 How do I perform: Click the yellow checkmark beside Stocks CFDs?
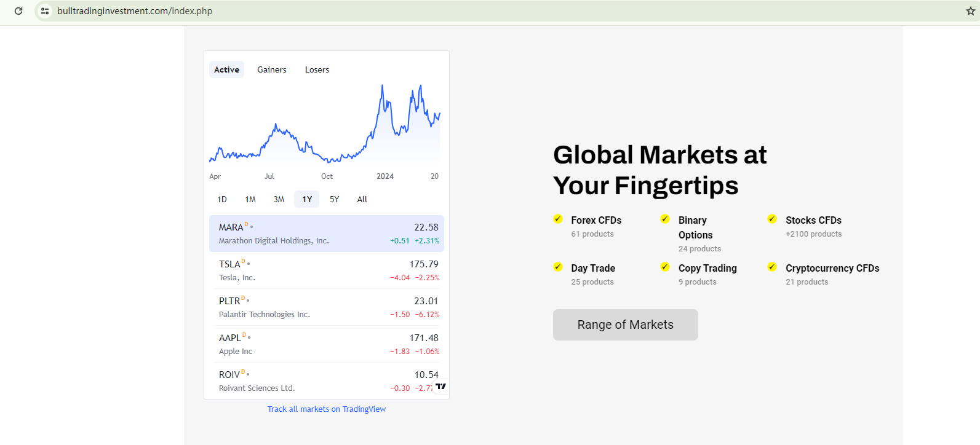coord(772,219)
